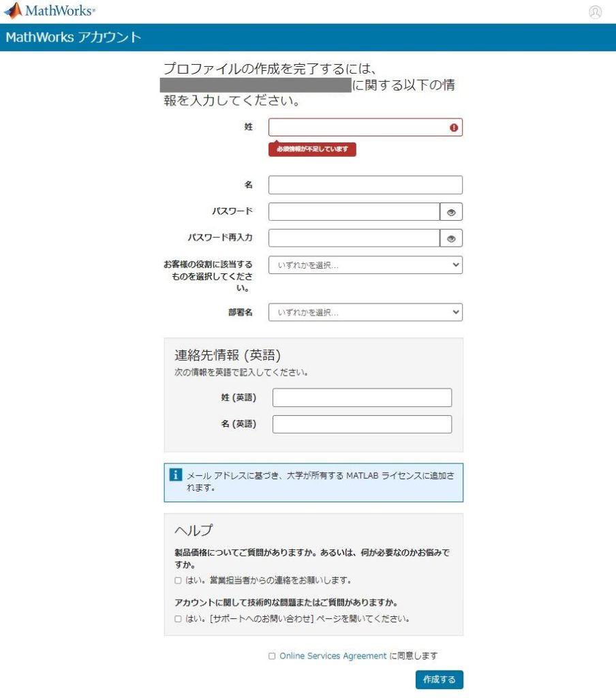Focus the 名 (英語) input field

[x=363, y=424]
